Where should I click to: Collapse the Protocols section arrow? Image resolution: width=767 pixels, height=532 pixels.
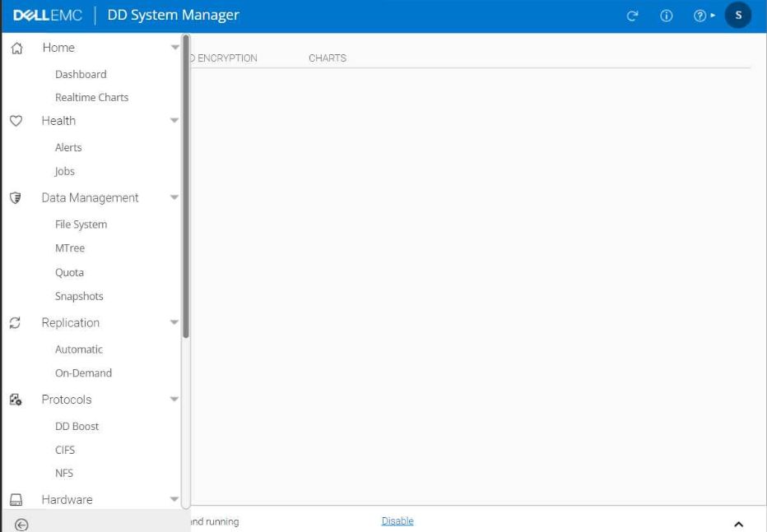(174, 399)
